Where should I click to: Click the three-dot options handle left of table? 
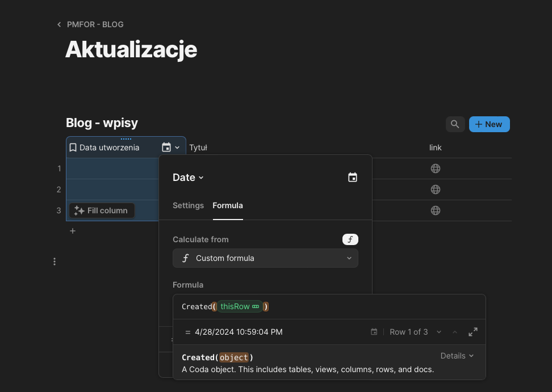point(55,262)
